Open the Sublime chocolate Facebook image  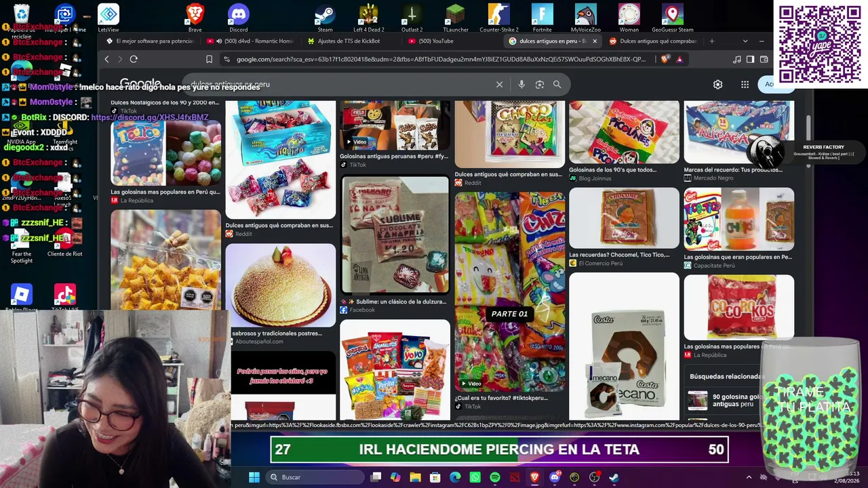click(395, 235)
